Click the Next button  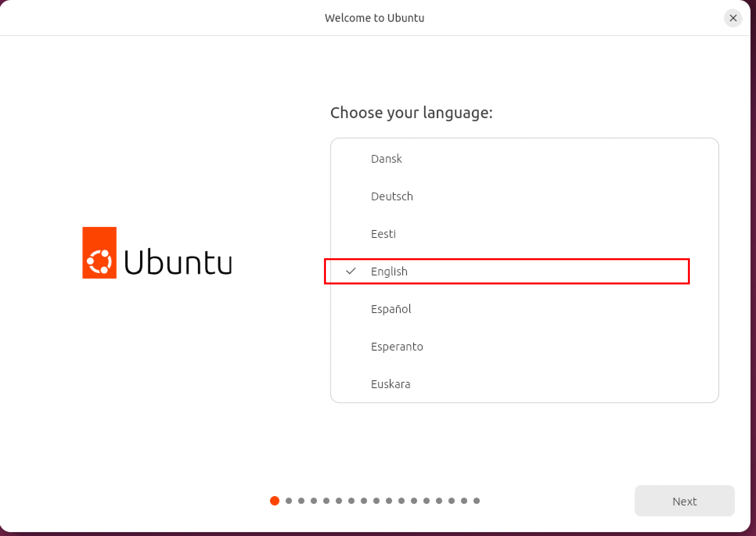[684, 501]
